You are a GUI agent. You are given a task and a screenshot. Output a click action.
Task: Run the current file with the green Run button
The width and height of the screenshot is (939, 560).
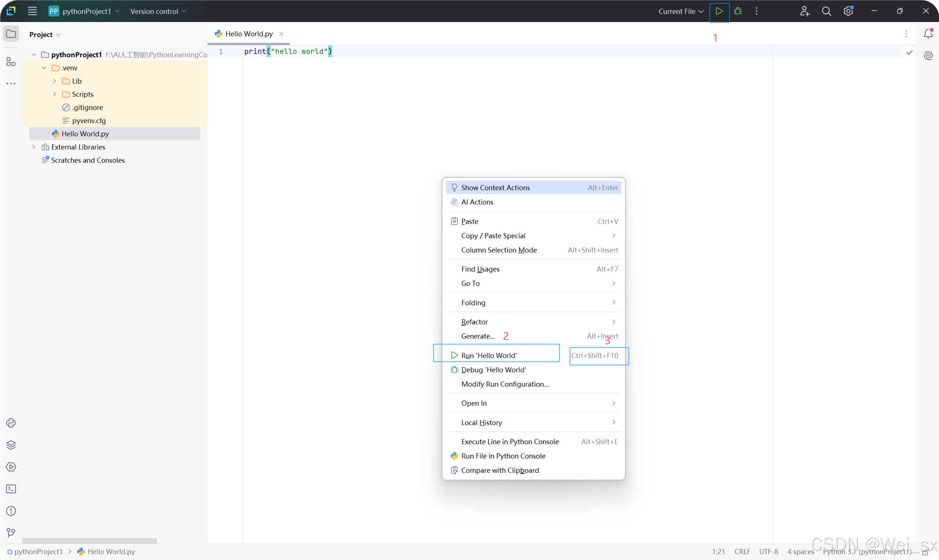tap(719, 11)
